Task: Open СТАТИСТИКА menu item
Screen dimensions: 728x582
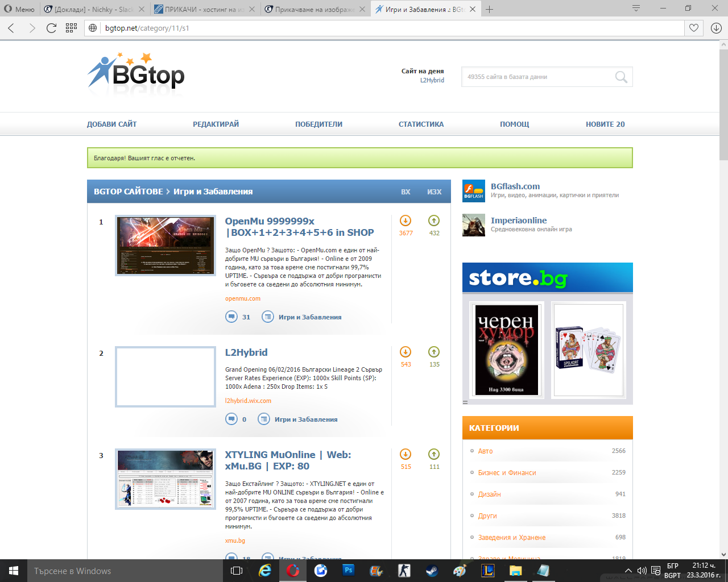Action: tap(421, 124)
